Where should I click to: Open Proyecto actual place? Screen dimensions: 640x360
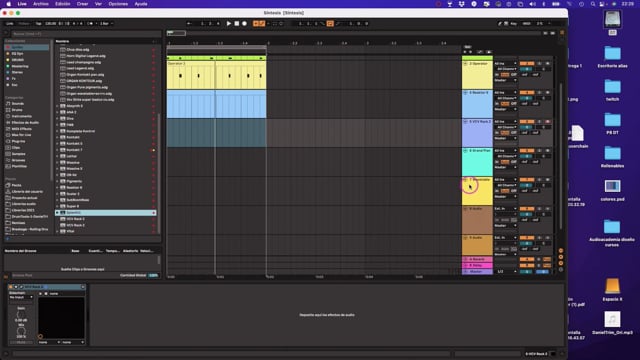click(x=24, y=198)
